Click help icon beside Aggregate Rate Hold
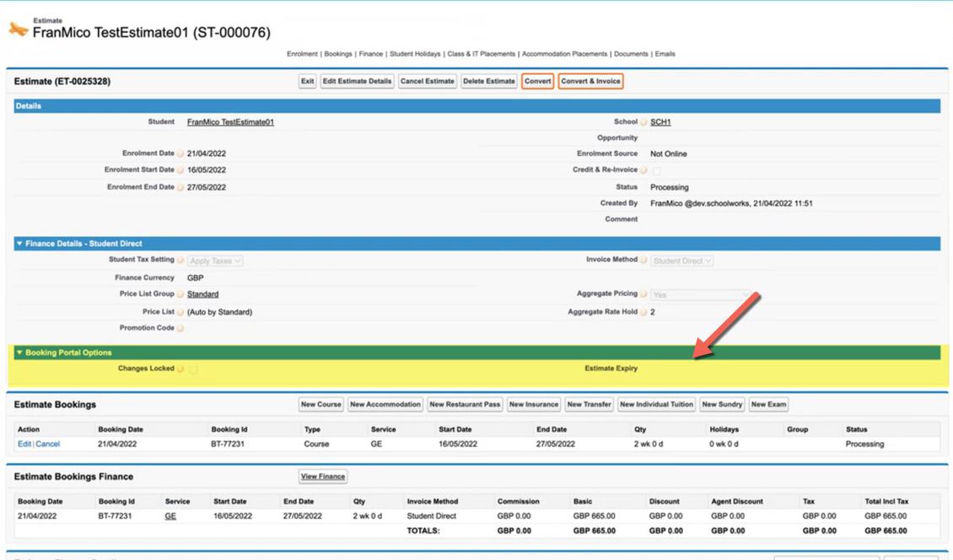 [643, 312]
